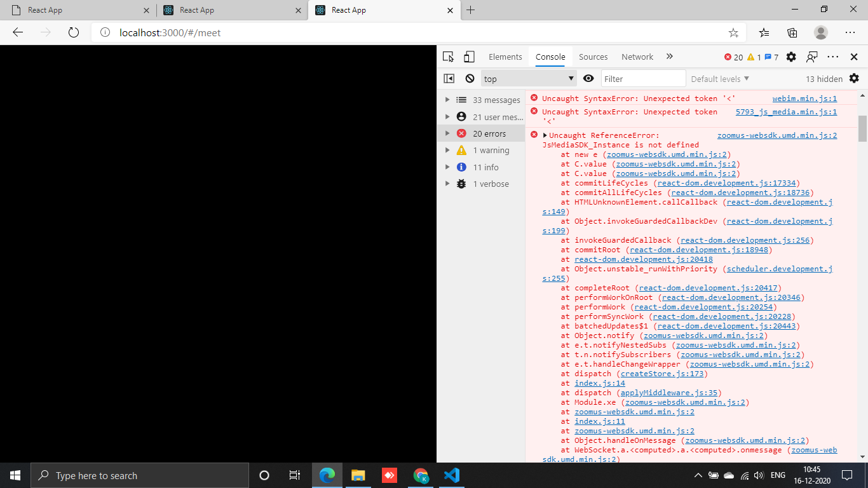Select the inspect element picker icon
Image resolution: width=868 pixels, height=488 pixels.
click(449, 57)
